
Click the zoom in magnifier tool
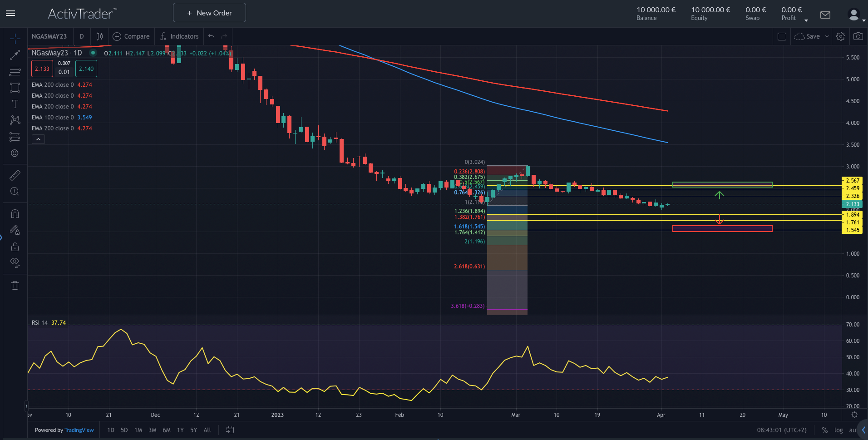click(x=15, y=191)
